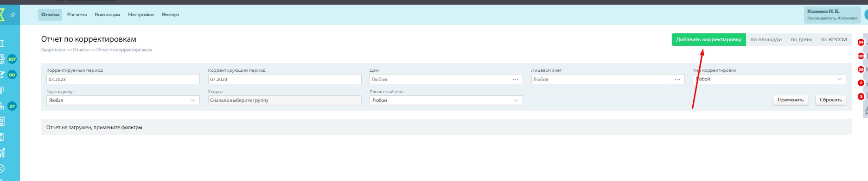Switch to the Отчеты tab
Screen dimensions: 868x181
click(50, 15)
